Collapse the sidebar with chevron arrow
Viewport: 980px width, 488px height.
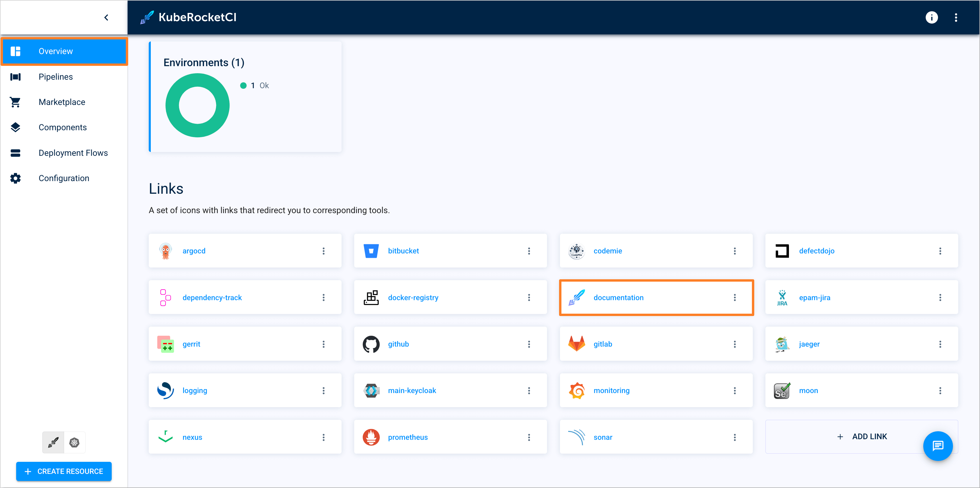106,18
